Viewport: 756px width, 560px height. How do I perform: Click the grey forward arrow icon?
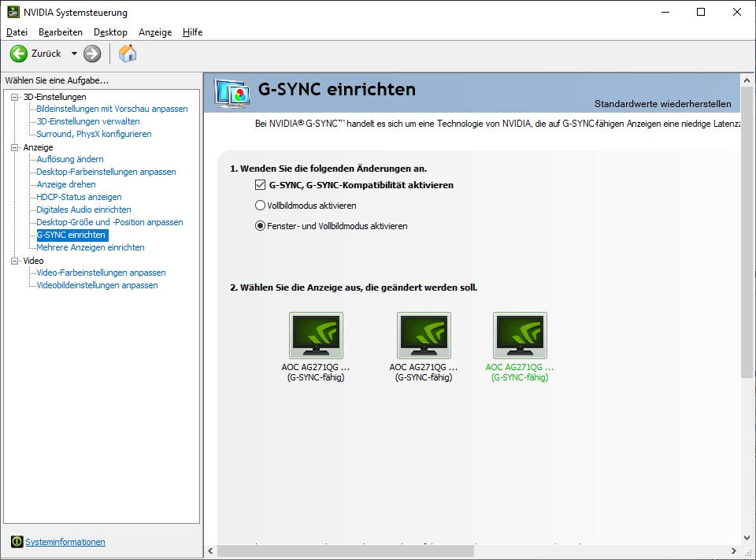coord(92,54)
